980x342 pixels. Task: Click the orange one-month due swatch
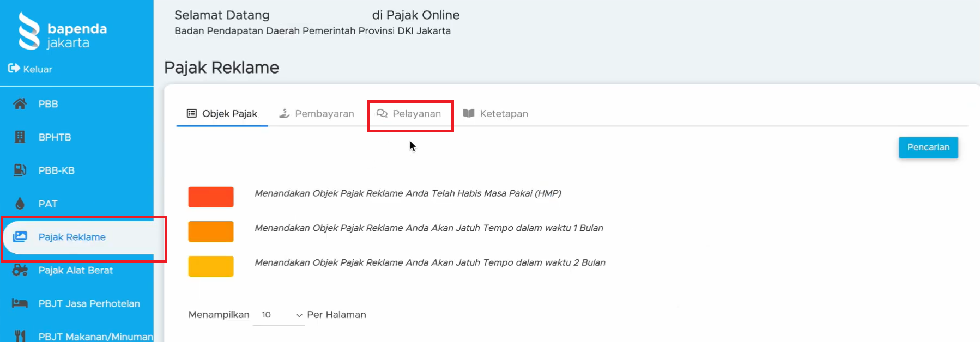211,231
